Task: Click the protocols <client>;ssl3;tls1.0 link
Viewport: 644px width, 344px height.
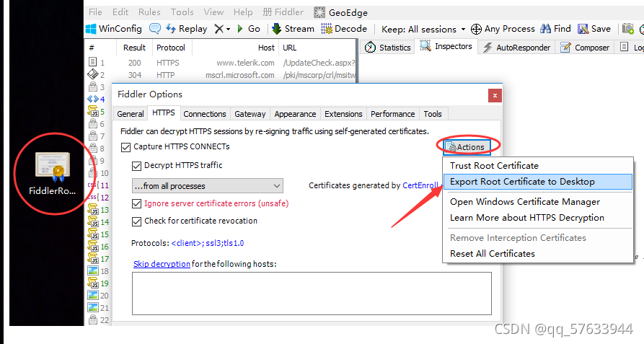Action: [x=208, y=243]
